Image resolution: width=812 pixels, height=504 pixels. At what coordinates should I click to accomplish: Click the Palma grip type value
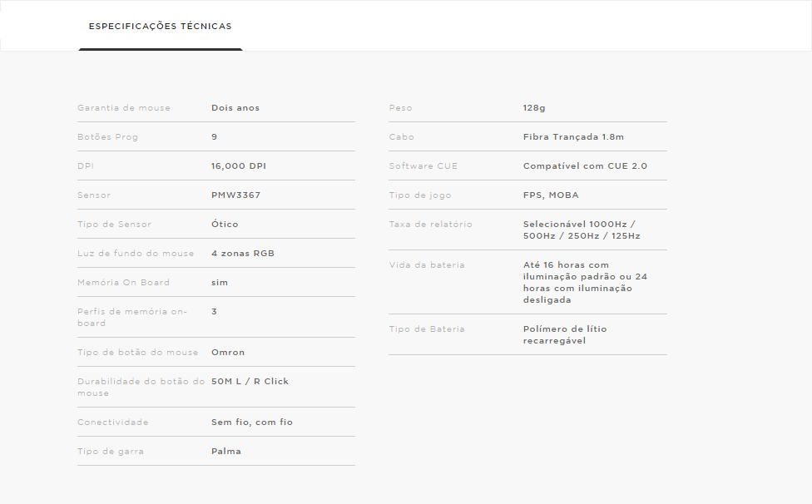coord(226,452)
